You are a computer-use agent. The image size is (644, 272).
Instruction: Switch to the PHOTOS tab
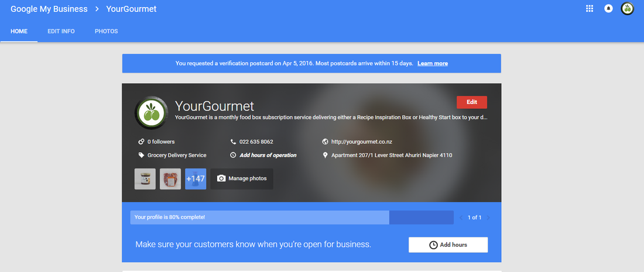tap(107, 31)
